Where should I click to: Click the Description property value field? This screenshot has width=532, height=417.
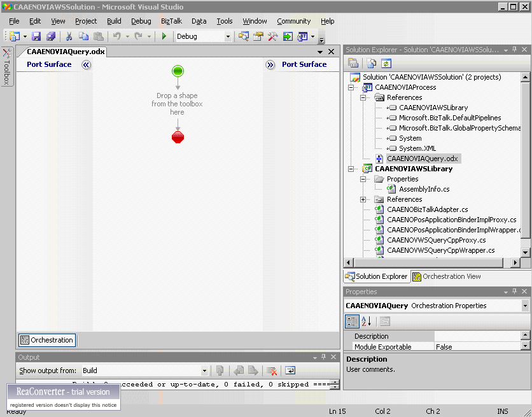pos(478,336)
